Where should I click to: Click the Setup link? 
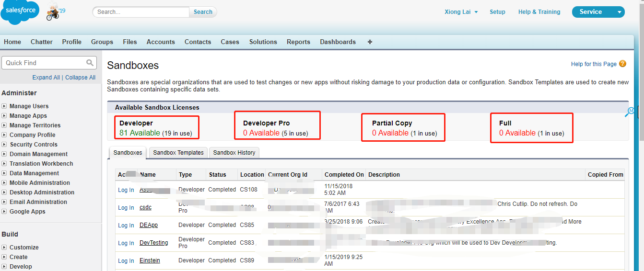pos(497,12)
